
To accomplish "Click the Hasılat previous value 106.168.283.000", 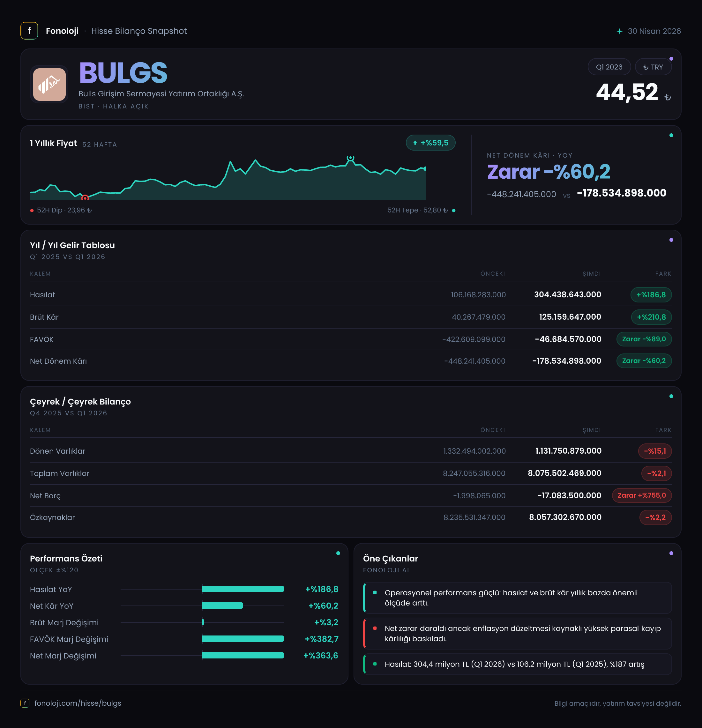I will [478, 295].
